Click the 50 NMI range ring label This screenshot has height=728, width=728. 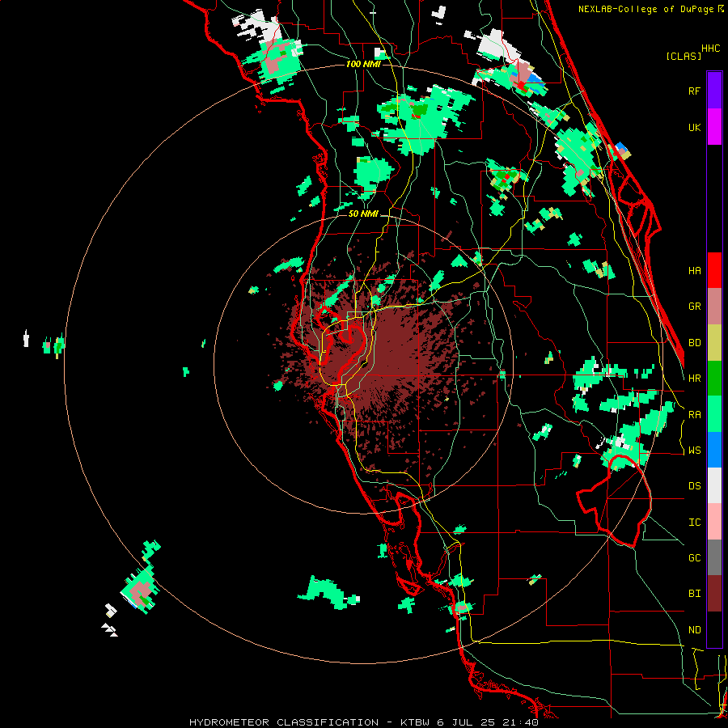tap(363, 214)
